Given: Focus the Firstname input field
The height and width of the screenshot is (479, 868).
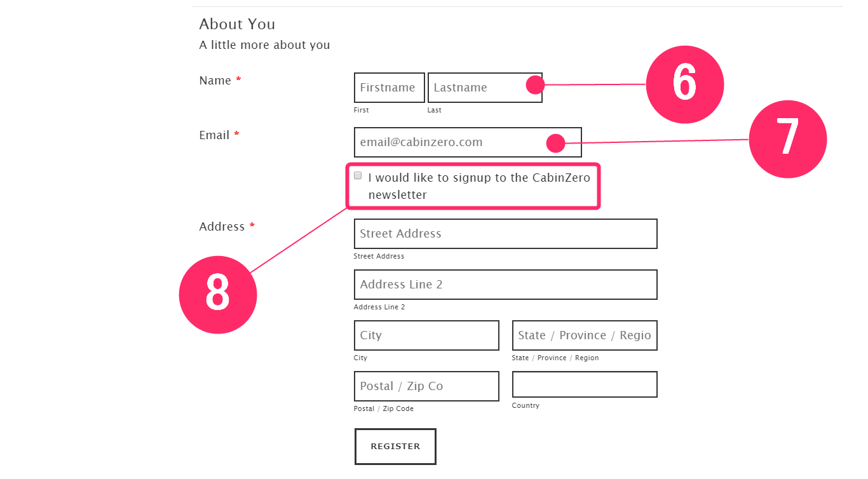Looking at the screenshot, I should [390, 88].
